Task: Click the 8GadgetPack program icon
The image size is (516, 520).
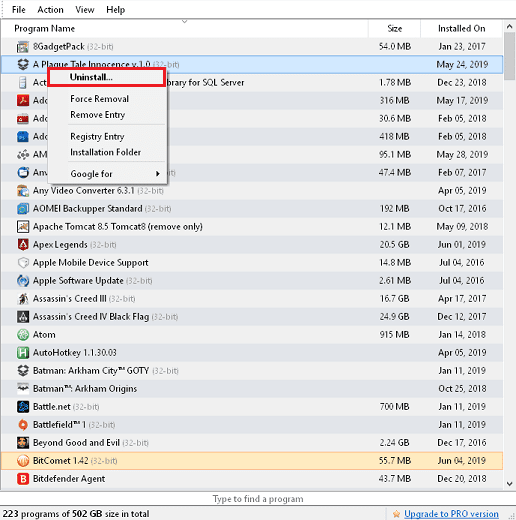Action: point(23,47)
